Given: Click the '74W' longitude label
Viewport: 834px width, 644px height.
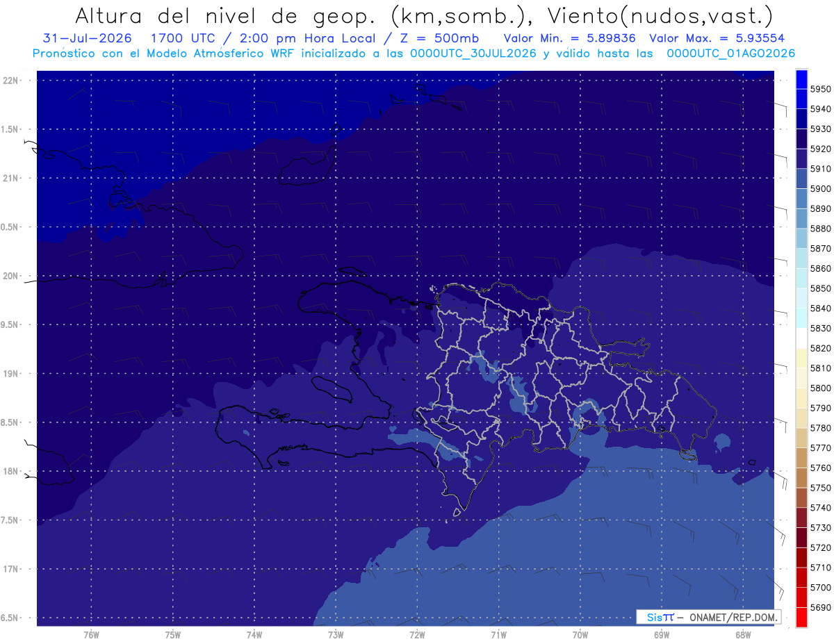Looking at the screenshot, I should point(254,634).
